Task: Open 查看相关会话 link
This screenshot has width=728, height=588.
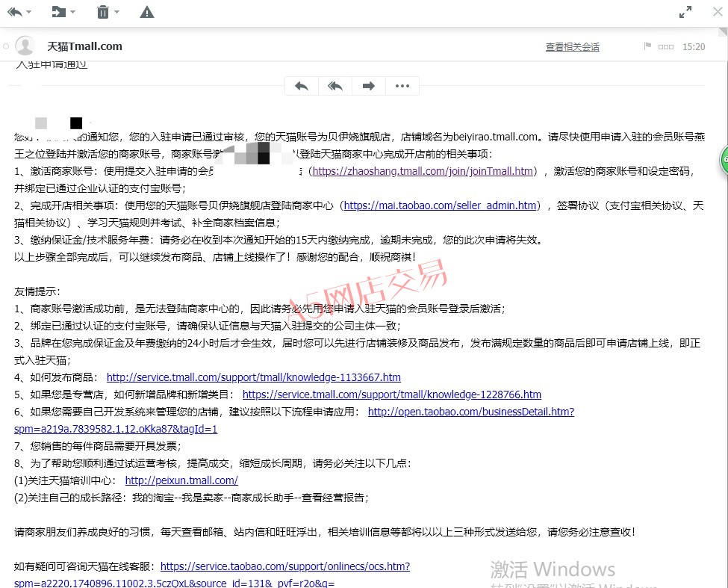Action: click(573, 47)
